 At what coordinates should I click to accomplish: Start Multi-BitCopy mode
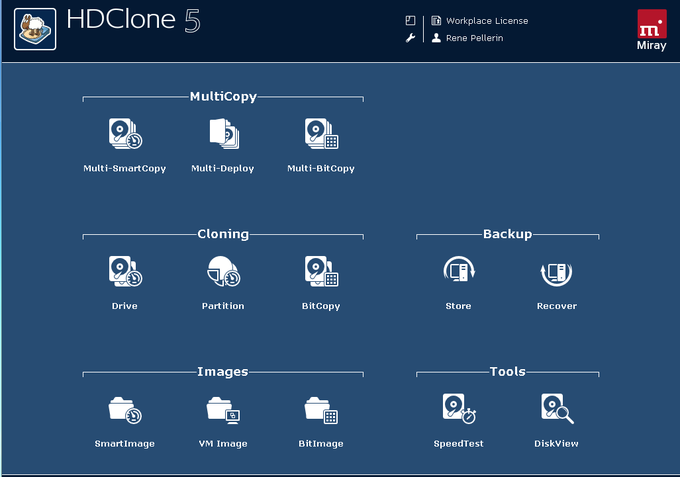click(x=321, y=134)
